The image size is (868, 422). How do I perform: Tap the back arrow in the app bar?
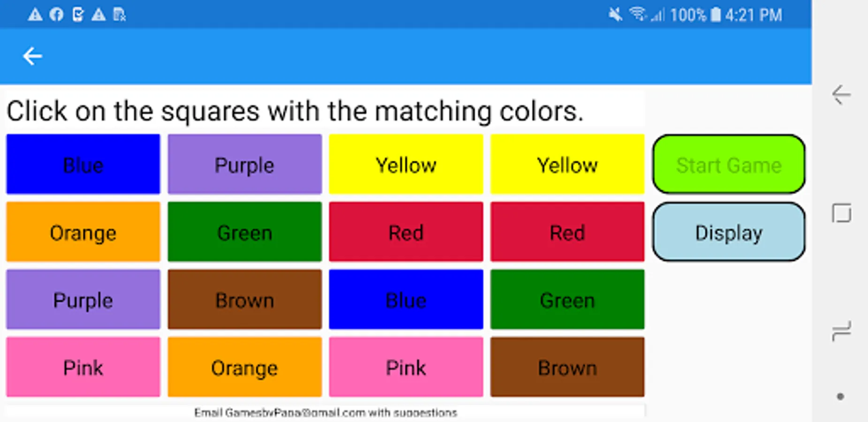click(32, 56)
